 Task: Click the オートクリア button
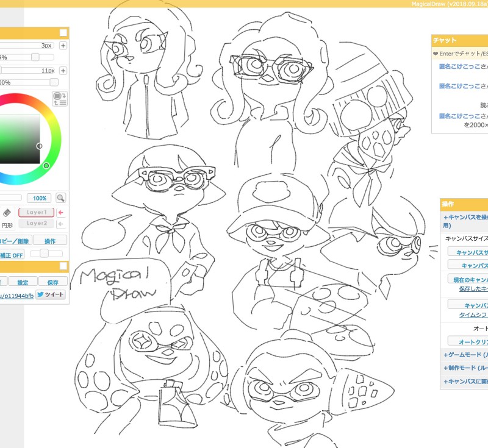pos(468,341)
